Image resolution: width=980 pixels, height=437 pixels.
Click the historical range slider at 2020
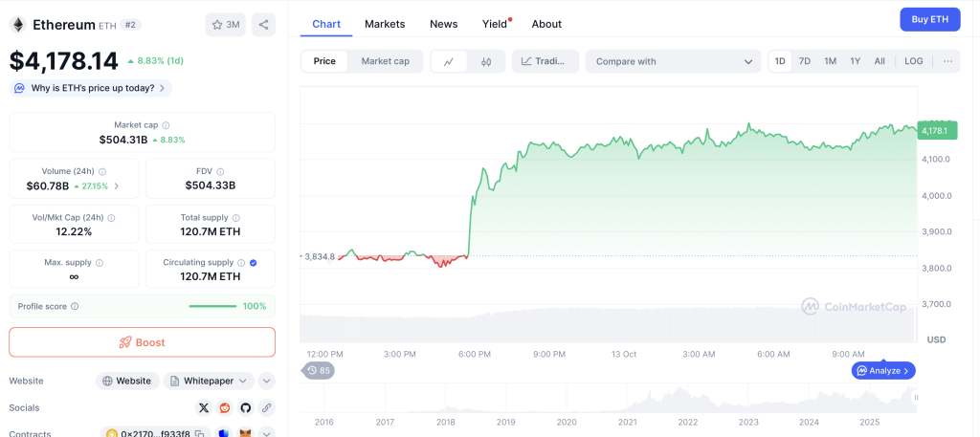click(567, 402)
